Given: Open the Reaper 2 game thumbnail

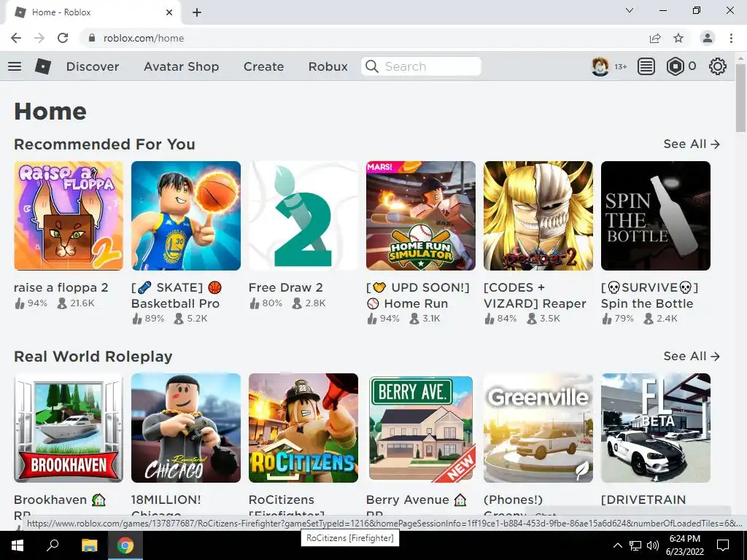Looking at the screenshot, I should tap(538, 216).
